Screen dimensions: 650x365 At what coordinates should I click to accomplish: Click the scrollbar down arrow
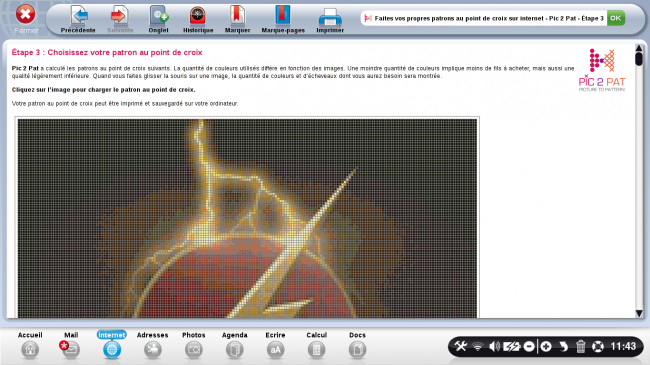(639, 313)
